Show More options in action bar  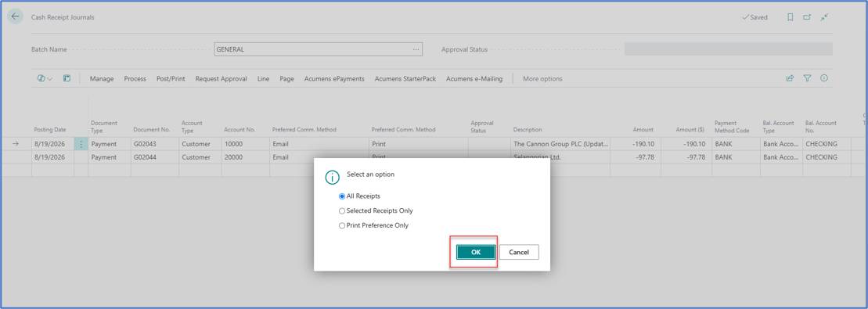click(x=542, y=79)
